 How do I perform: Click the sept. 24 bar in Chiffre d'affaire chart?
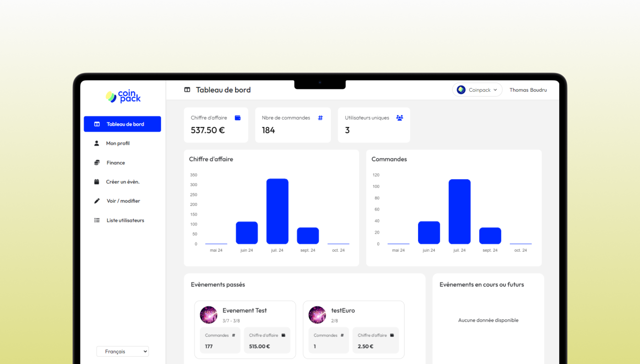(x=308, y=236)
